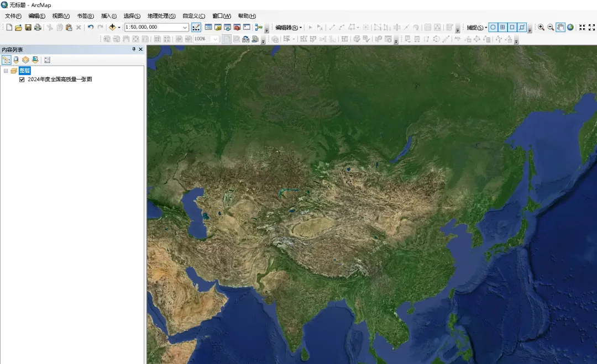Close the 内容列表 panel

(x=140, y=49)
